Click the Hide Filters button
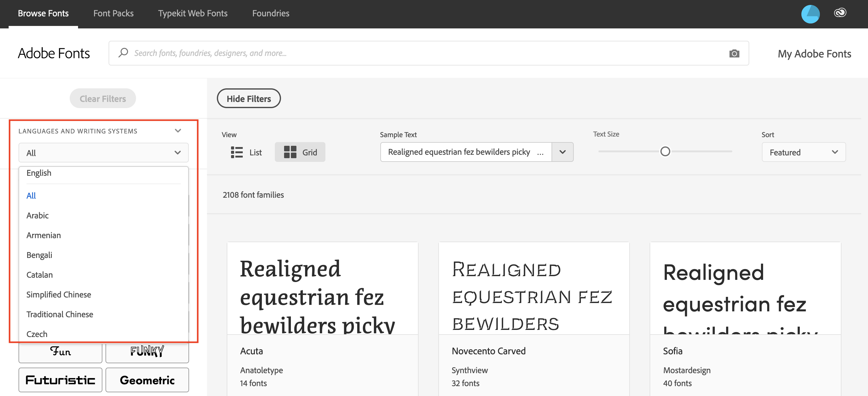868x396 pixels. [249, 99]
